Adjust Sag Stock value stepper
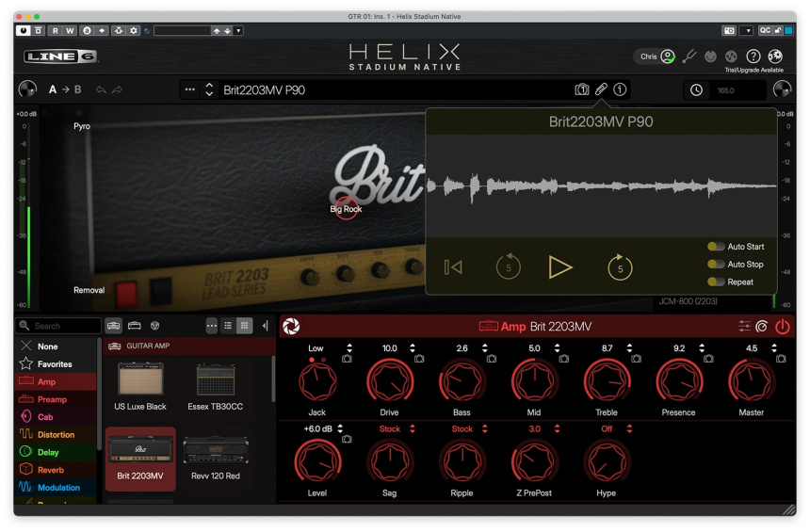This screenshot has height=532, width=810. (x=413, y=428)
